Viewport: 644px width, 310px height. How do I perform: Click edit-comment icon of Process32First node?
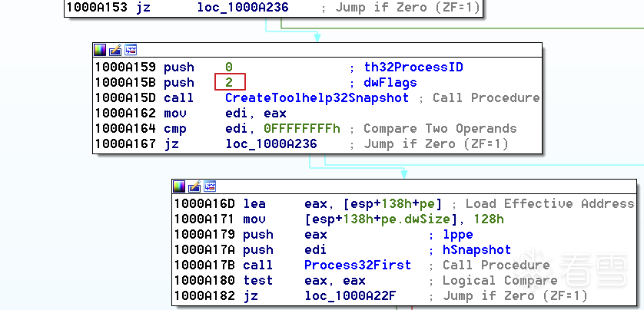pos(194,186)
